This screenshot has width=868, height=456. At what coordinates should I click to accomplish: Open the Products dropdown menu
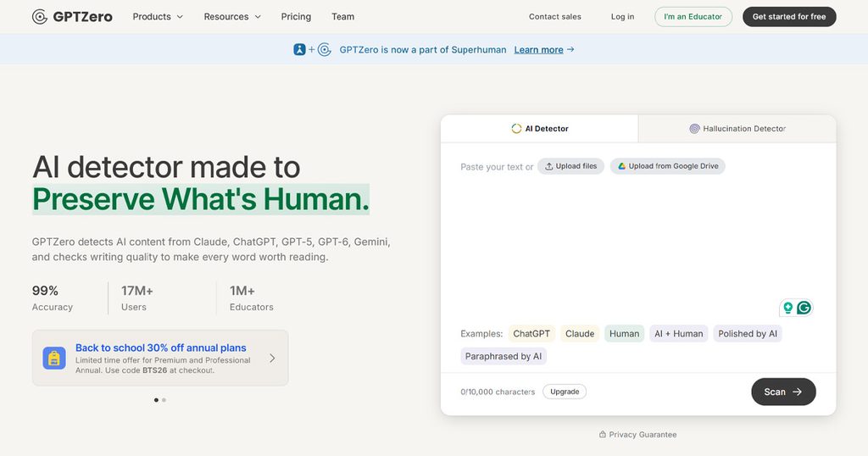coord(158,17)
